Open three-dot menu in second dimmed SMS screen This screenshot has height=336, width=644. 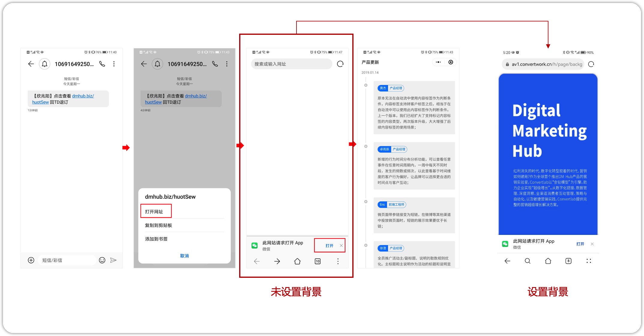(x=227, y=64)
